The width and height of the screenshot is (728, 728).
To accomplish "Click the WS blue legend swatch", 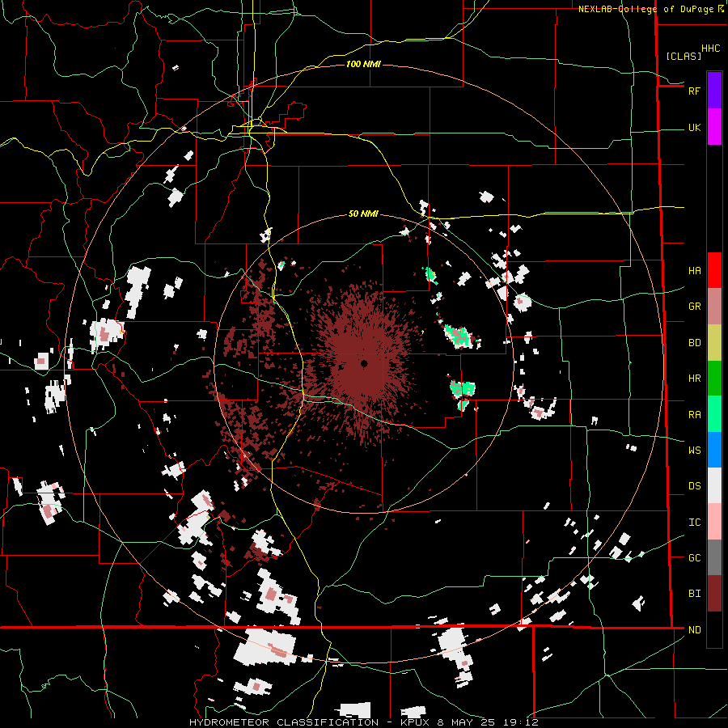I will (x=714, y=450).
